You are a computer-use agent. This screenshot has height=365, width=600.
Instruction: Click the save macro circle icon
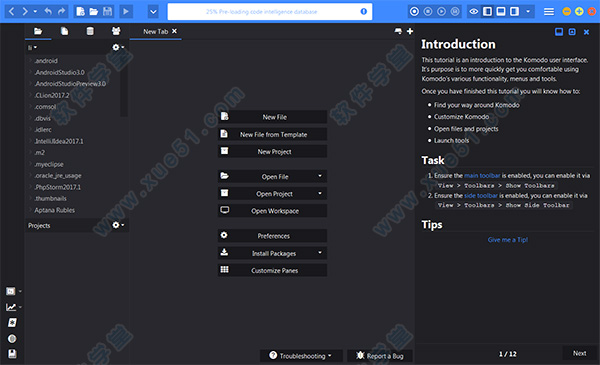pos(455,11)
